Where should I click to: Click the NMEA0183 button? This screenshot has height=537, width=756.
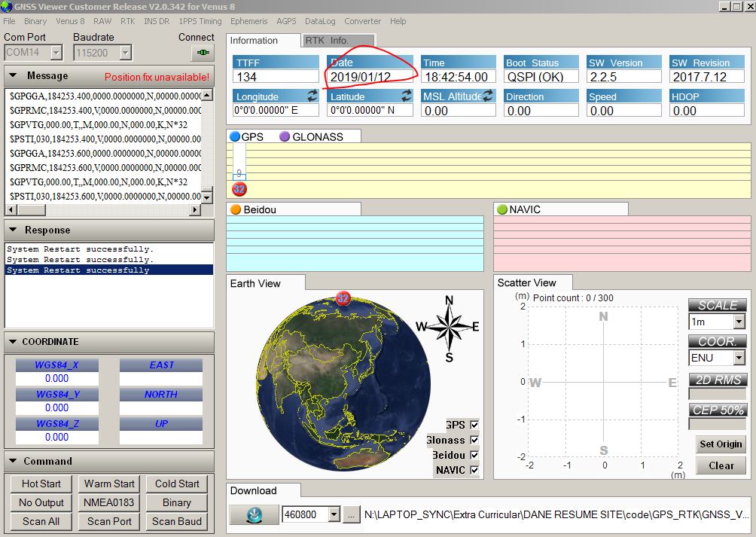[x=109, y=502]
